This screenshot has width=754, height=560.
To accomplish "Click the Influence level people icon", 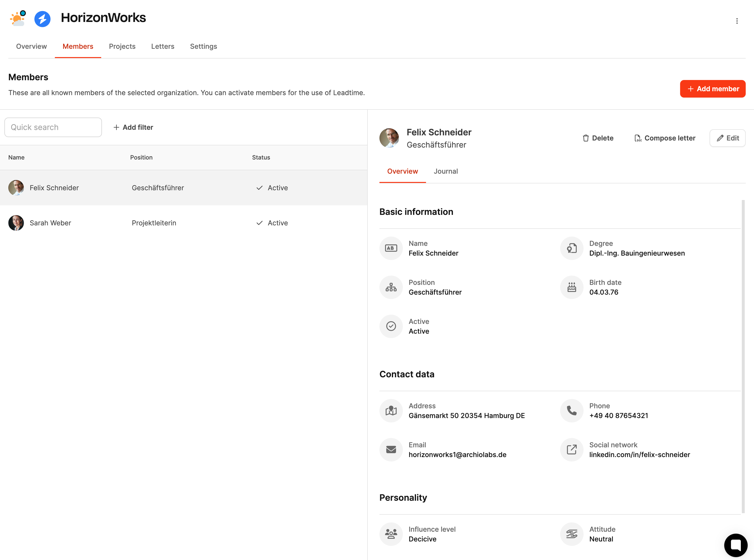I will tap(391, 534).
